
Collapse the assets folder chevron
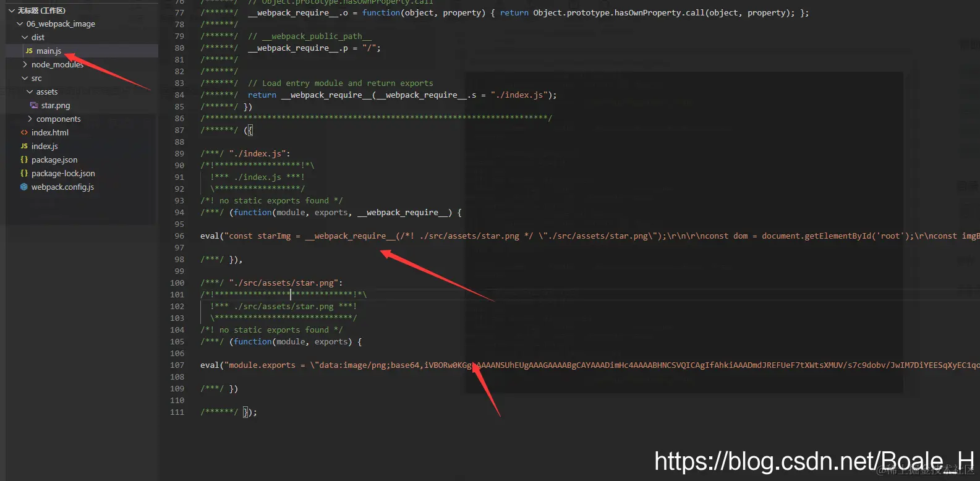(x=30, y=92)
